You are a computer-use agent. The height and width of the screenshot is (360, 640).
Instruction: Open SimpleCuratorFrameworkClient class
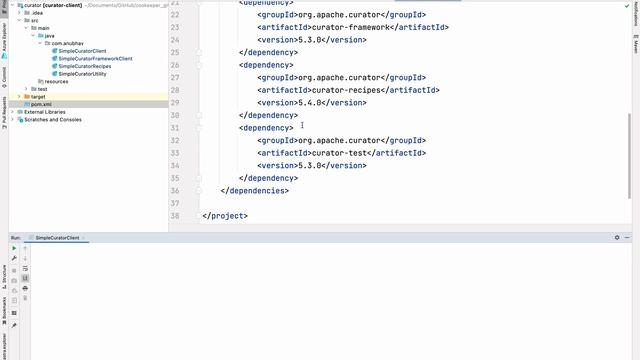(x=95, y=58)
